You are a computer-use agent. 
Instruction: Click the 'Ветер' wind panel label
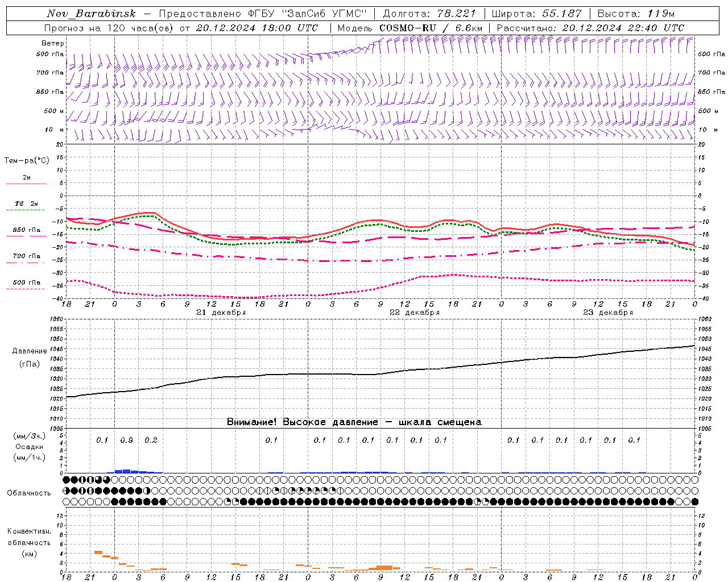coord(53,43)
